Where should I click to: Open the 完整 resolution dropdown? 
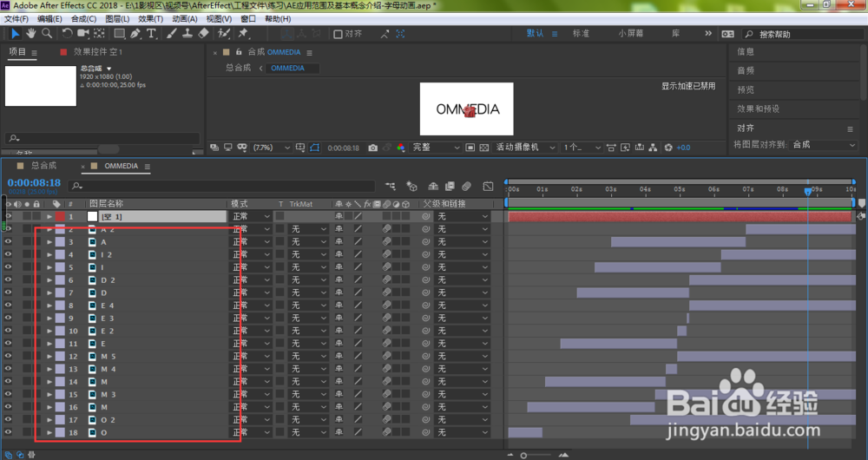point(436,148)
